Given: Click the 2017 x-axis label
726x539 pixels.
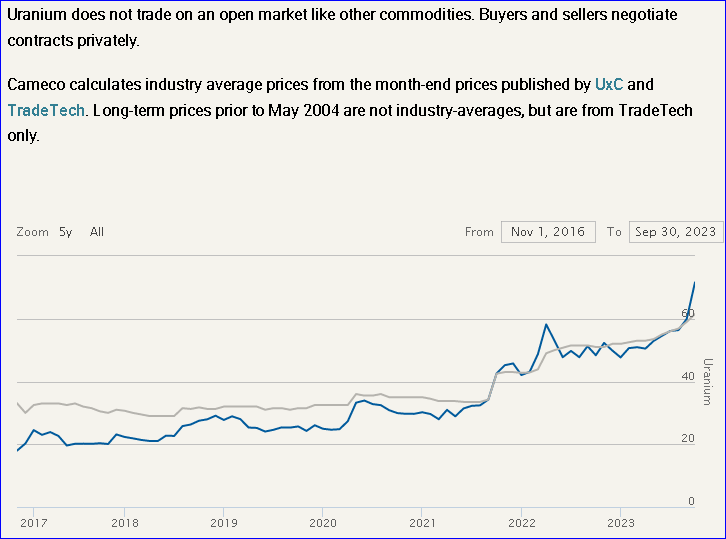Looking at the screenshot, I should [34, 522].
